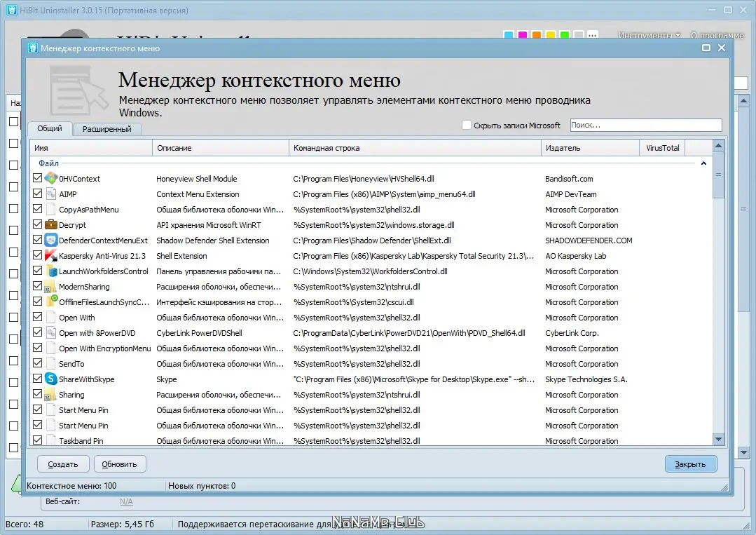Click the list scrollbar down arrow
Image resolution: width=756 pixels, height=535 pixels.
click(718, 439)
